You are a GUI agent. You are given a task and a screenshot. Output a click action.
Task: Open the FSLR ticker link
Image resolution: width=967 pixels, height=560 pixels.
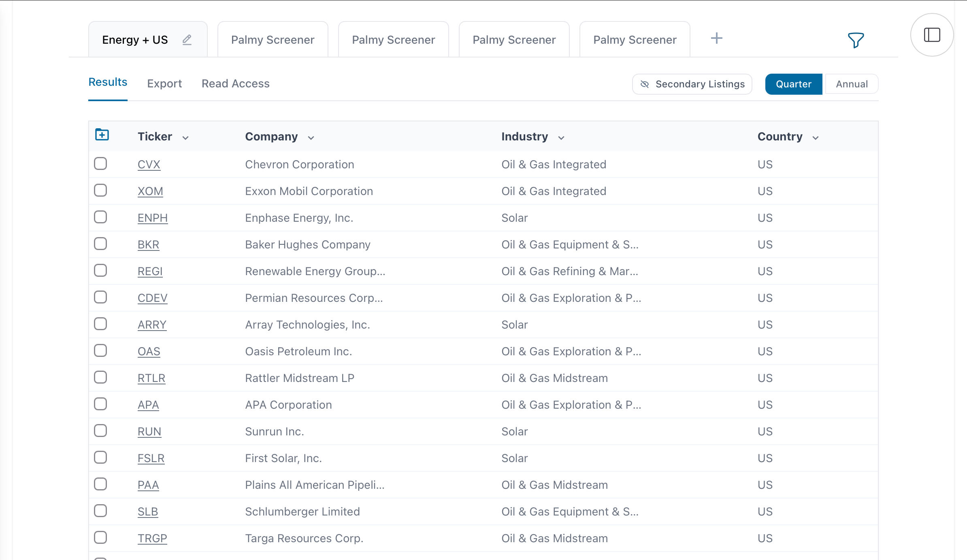(x=151, y=458)
